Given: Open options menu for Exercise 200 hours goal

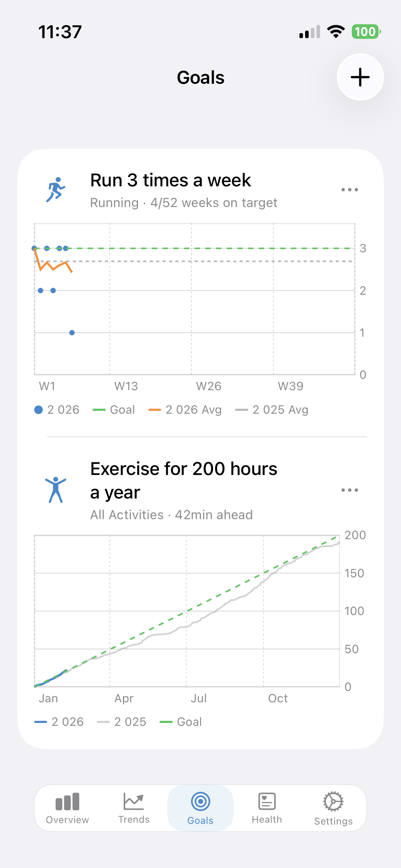Looking at the screenshot, I should tap(350, 490).
